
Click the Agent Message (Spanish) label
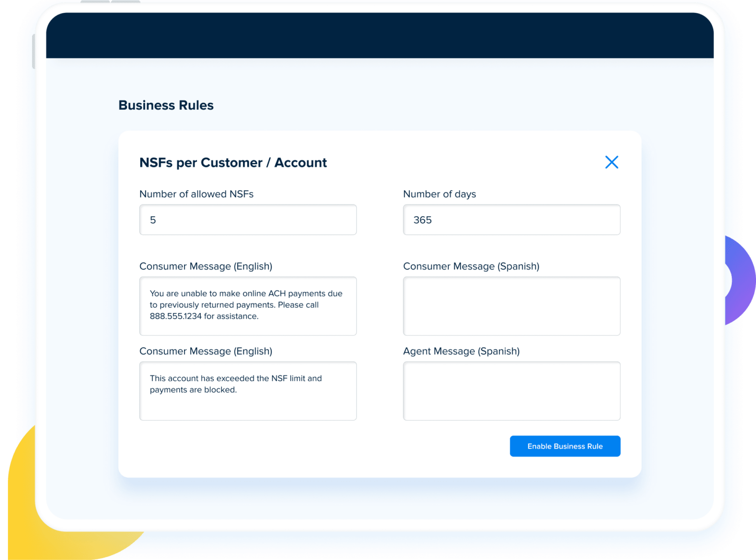point(461,351)
